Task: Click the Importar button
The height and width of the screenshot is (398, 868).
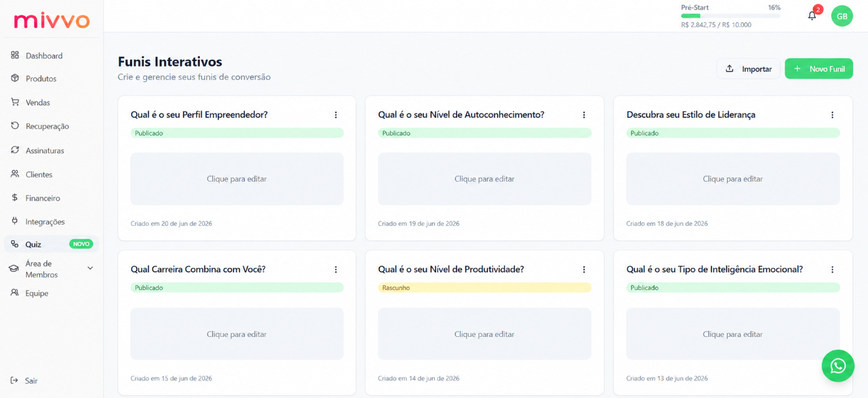Action: 748,68
